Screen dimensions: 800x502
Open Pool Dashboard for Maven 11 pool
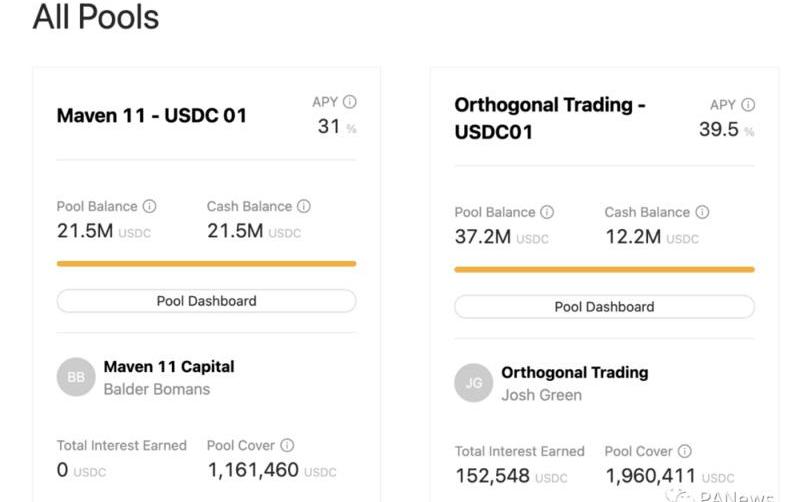(x=206, y=301)
